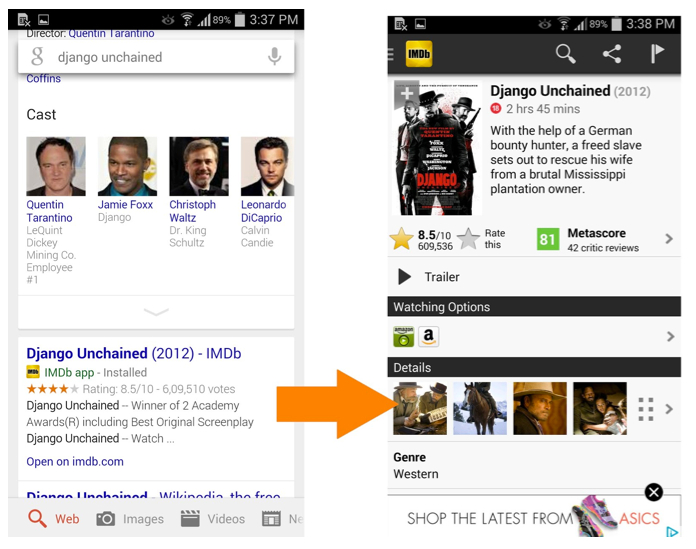Open IMDb side menu hamburger

point(391,54)
